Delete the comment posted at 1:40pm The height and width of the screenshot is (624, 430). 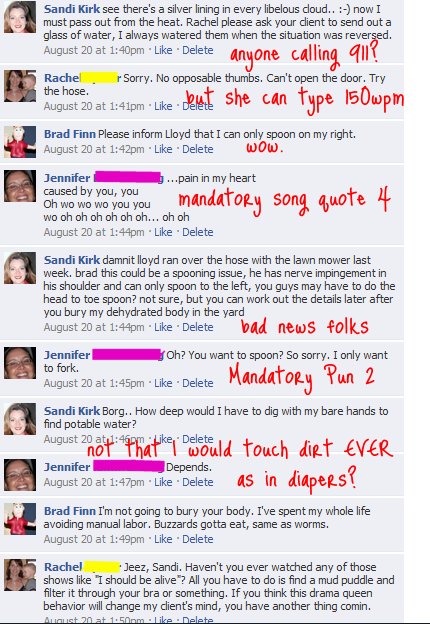point(198,50)
